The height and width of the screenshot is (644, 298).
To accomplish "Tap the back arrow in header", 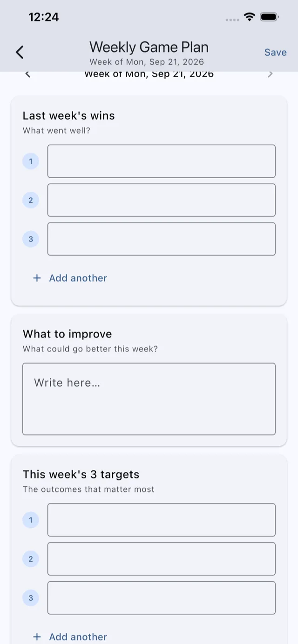I will pyautogui.click(x=20, y=52).
